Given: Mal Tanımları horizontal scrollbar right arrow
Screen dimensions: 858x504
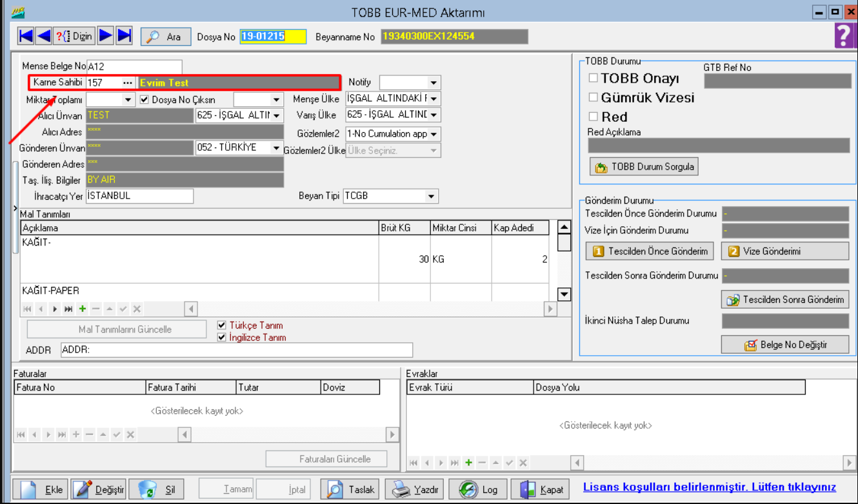Looking at the screenshot, I should coord(550,309).
